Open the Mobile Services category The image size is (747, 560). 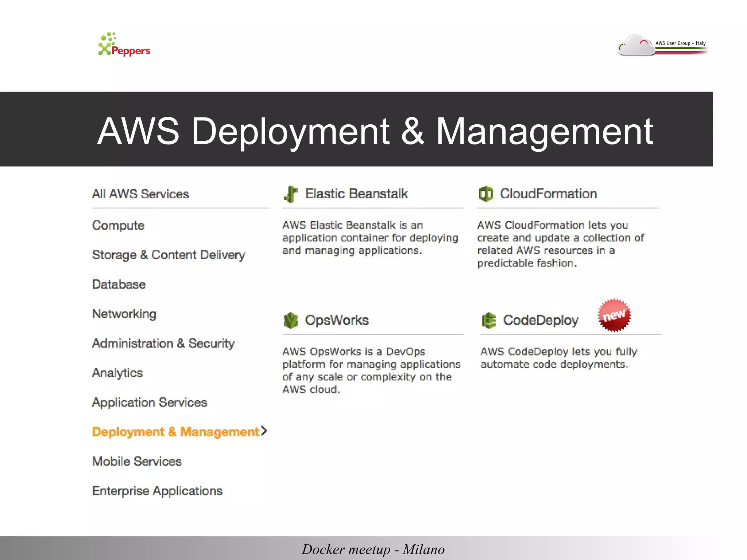pyautogui.click(x=137, y=461)
